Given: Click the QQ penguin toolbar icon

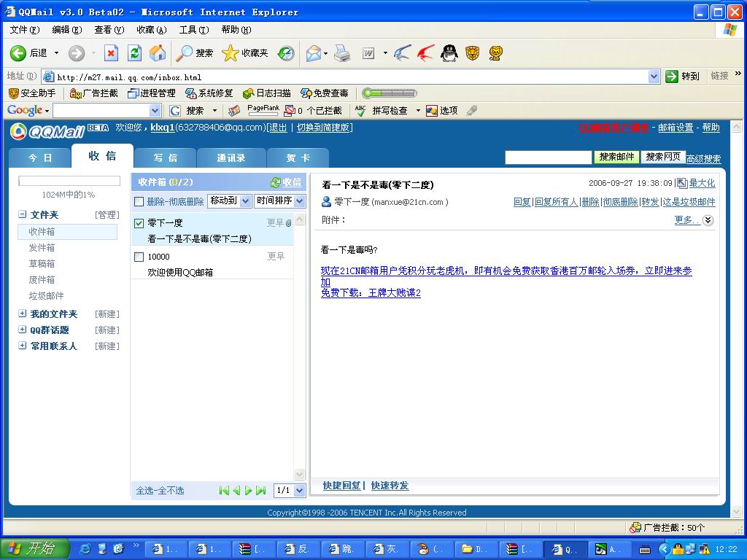Looking at the screenshot, I should (449, 52).
